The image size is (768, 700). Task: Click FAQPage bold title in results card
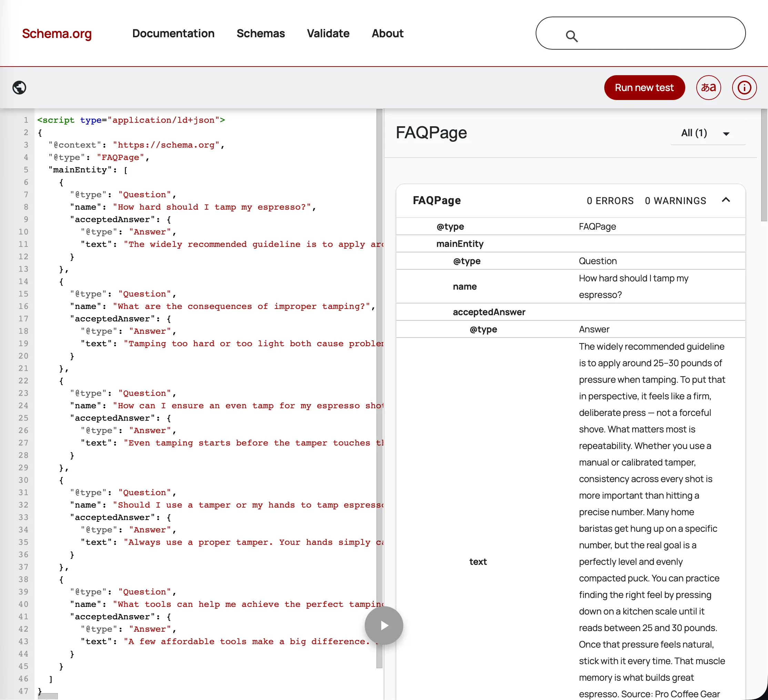pos(437,200)
